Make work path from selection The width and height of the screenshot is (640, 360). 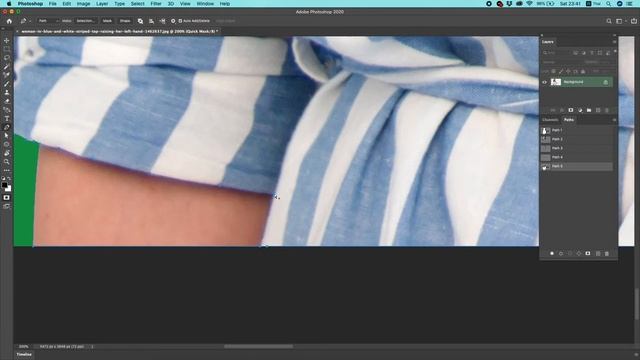[579, 253]
